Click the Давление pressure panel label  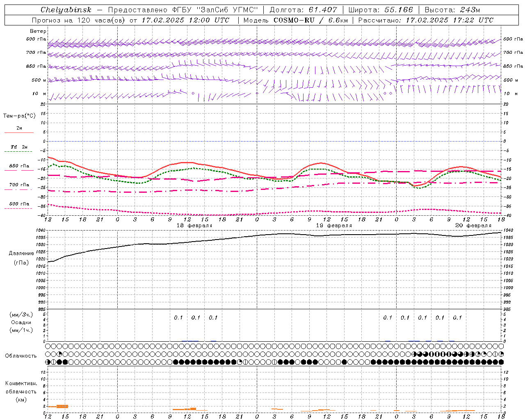pyautogui.click(x=21, y=253)
